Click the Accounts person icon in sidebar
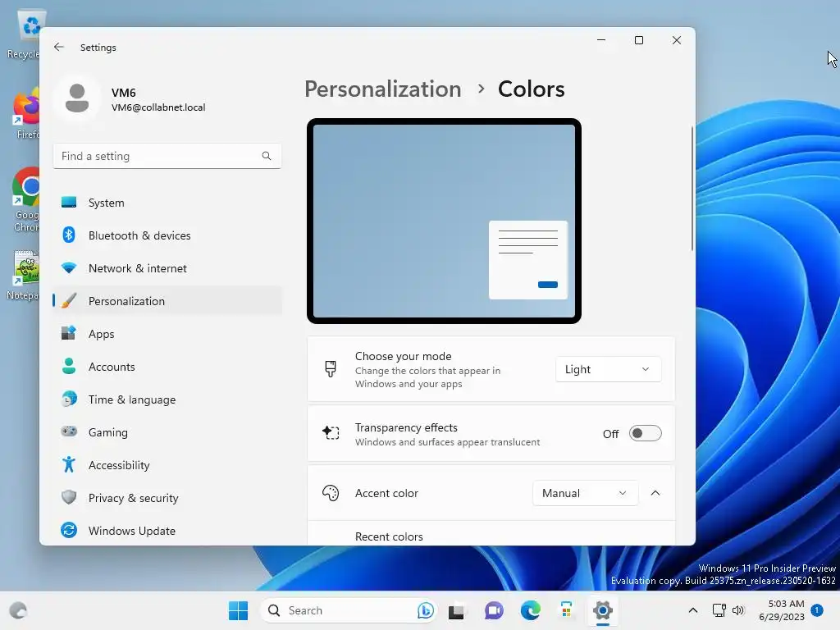The height and width of the screenshot is (630, 840). pyautogui.click(x=69, y=366)
